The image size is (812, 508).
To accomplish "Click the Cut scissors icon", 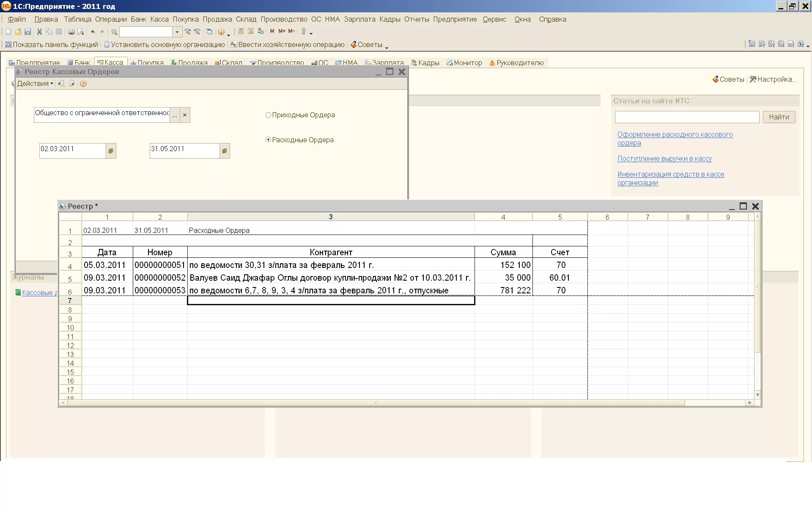I will coord(39,32).
